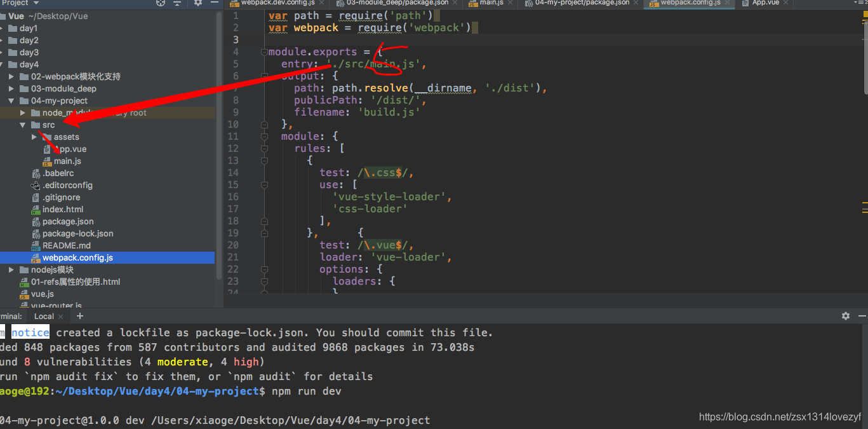
Task: Open Project panel settings gear
Action: [198, 3]
